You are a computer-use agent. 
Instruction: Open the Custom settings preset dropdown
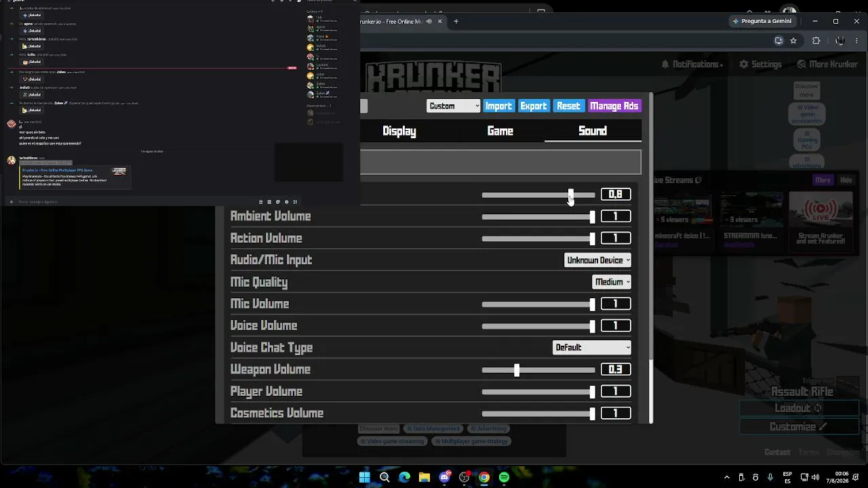click(x=454, y=106)
